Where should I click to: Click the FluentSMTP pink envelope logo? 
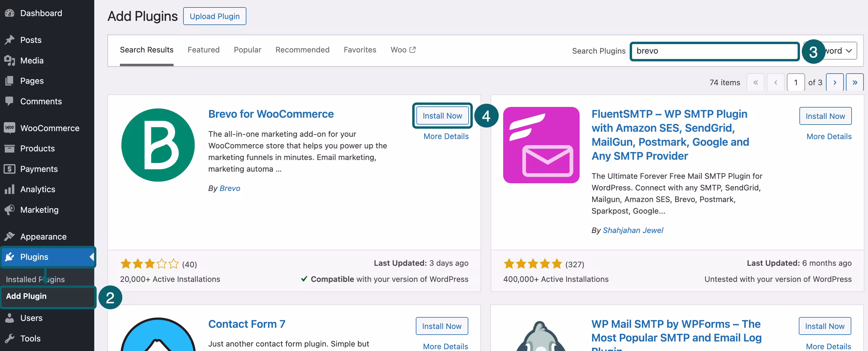pos(541,145)
